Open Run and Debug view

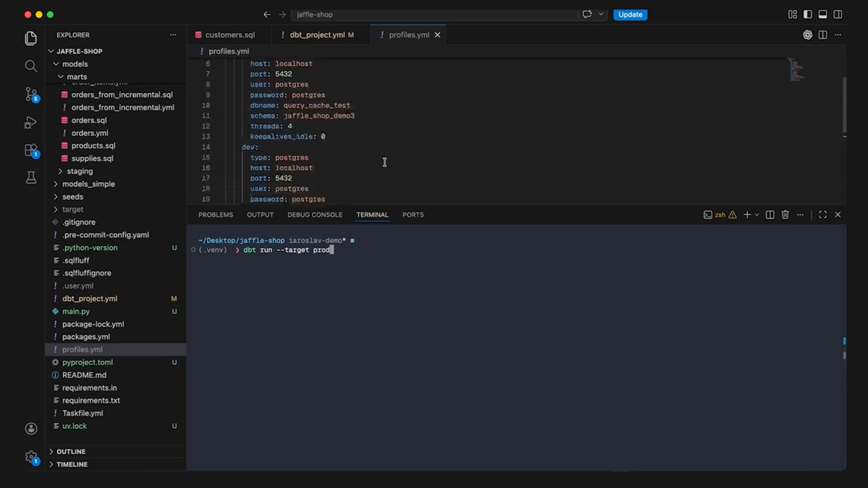coord(30,122)
